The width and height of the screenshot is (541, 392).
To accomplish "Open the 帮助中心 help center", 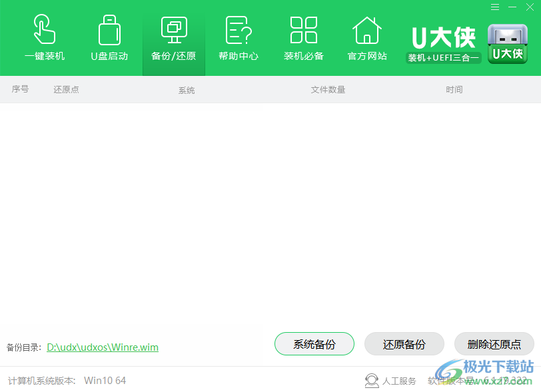I will pos(239,37).
